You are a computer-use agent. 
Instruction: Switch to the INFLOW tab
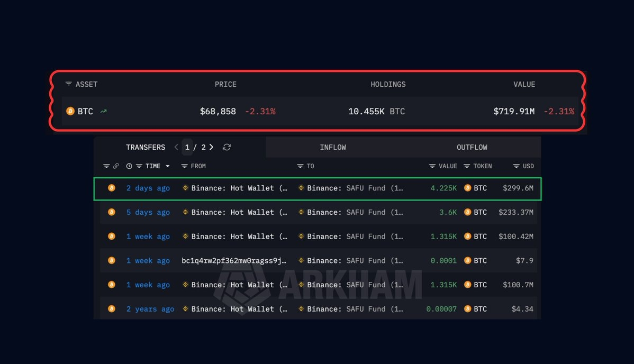pyautogui.click(x=333, y=147)
